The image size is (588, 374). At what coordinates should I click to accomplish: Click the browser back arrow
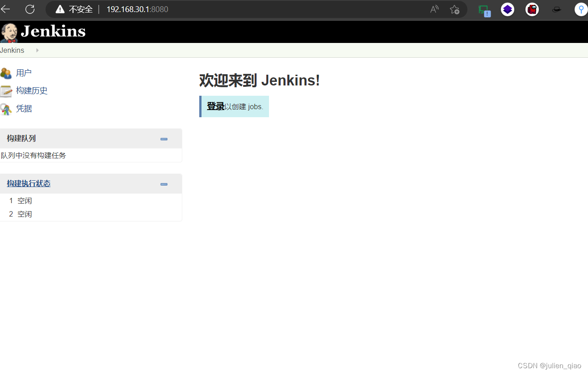[5, 9]
